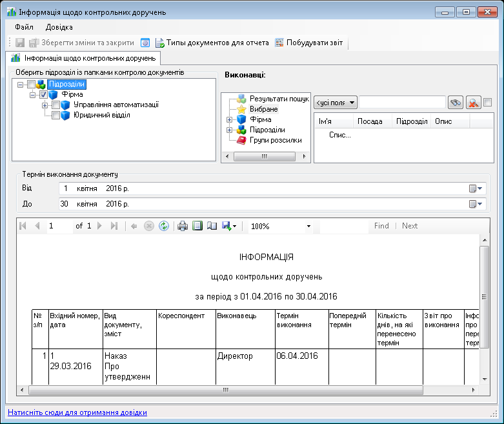
Task: Click the current page number field
Action: (60, 226)
